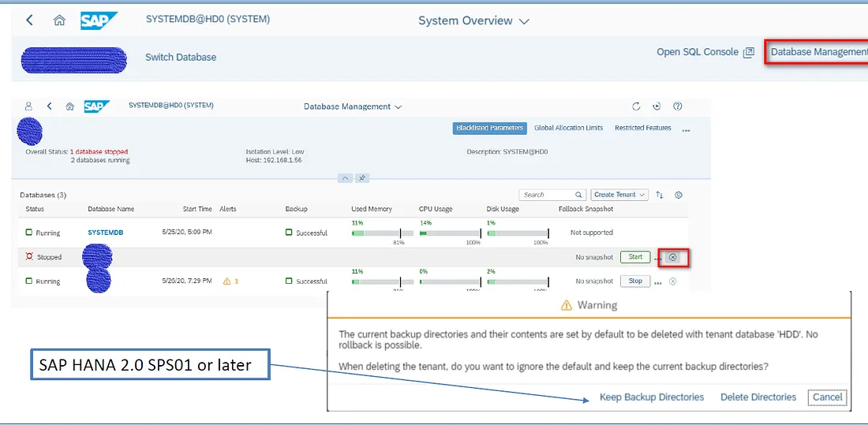
Task: Click the Warning dialog triangle icon
Action: click(x=566, y=305)
